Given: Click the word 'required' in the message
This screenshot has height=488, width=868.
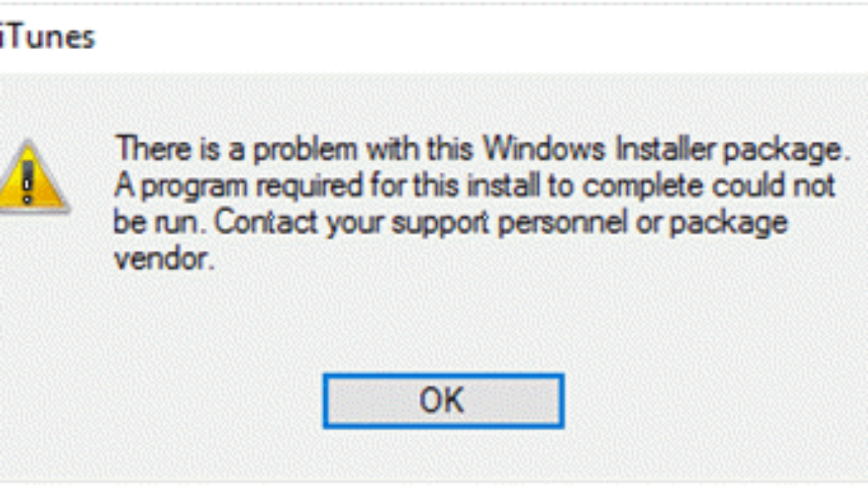Looking at the screenshot, I should tap(305, 187).
